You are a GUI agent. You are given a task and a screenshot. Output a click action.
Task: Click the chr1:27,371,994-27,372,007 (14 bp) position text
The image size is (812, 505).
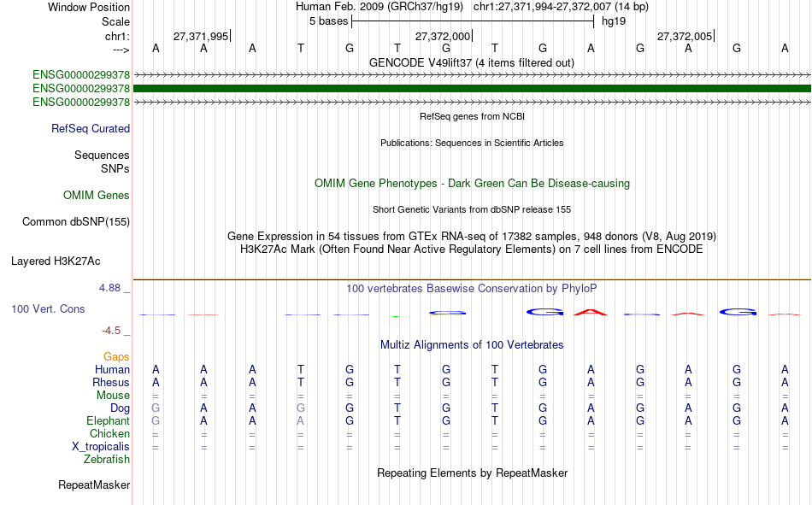tap(561, 7)
